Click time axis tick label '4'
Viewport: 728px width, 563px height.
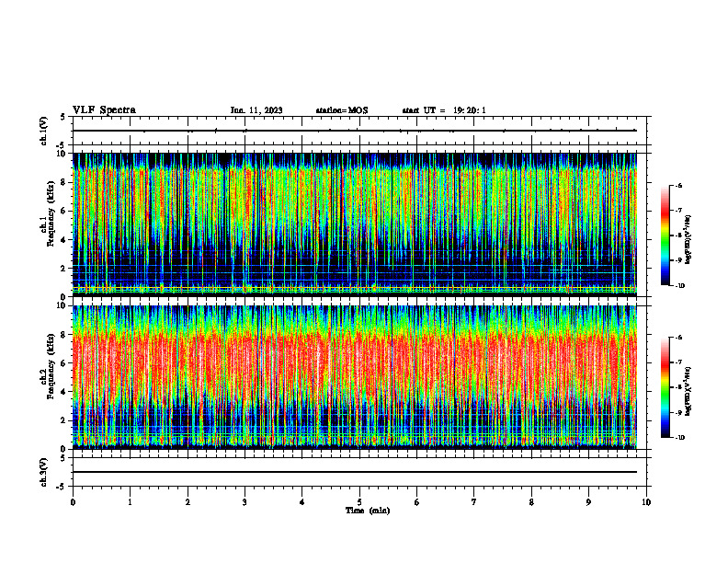click(x=301, y=502)
